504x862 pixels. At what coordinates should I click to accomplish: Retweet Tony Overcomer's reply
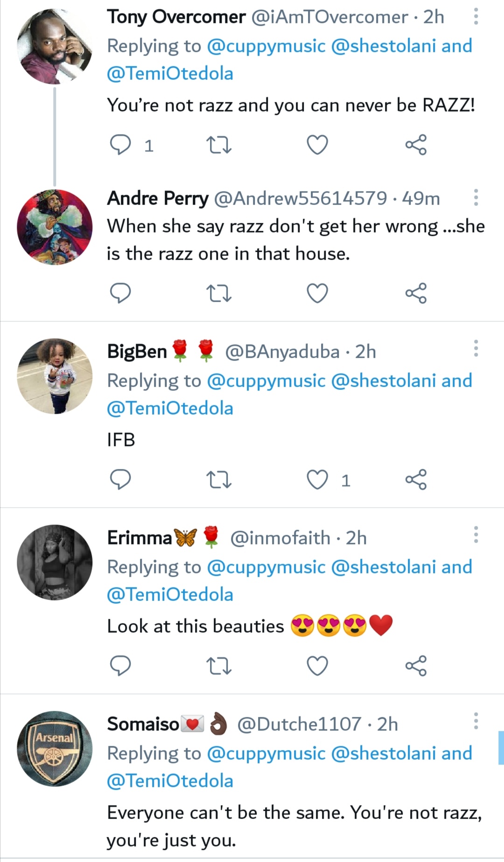(x=218, y=145)
